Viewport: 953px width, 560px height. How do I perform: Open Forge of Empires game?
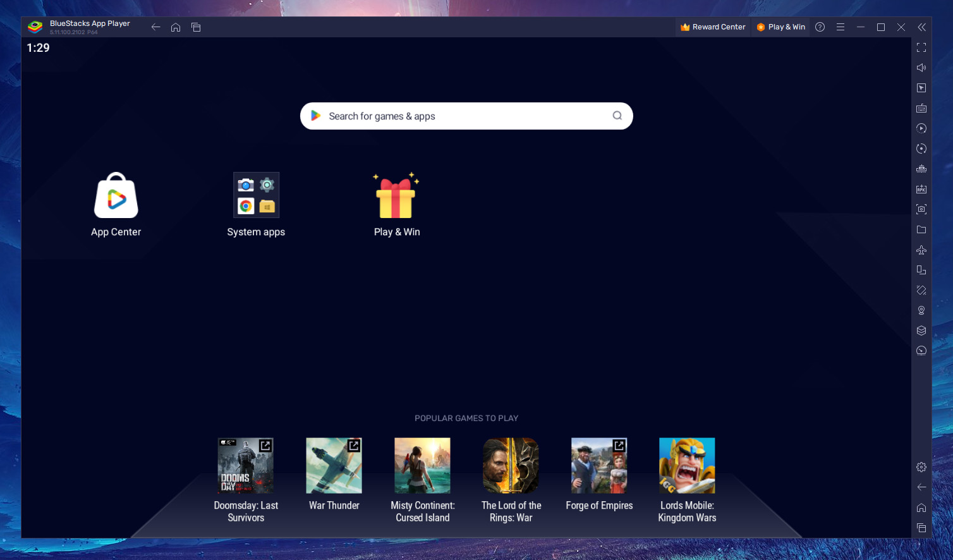pos(599,466)
